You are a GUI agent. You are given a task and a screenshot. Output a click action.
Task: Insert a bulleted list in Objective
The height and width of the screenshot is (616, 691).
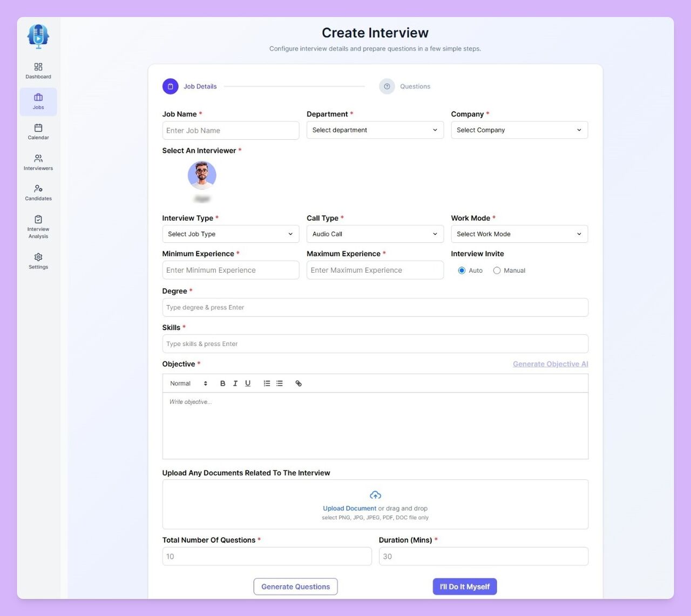[x=280, y=383]
